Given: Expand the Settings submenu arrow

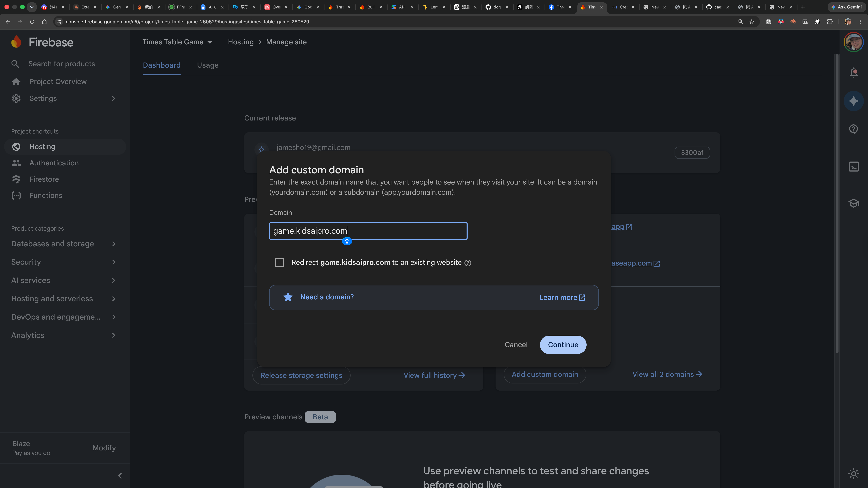Looking at the screenshot, I should (114, 98).
